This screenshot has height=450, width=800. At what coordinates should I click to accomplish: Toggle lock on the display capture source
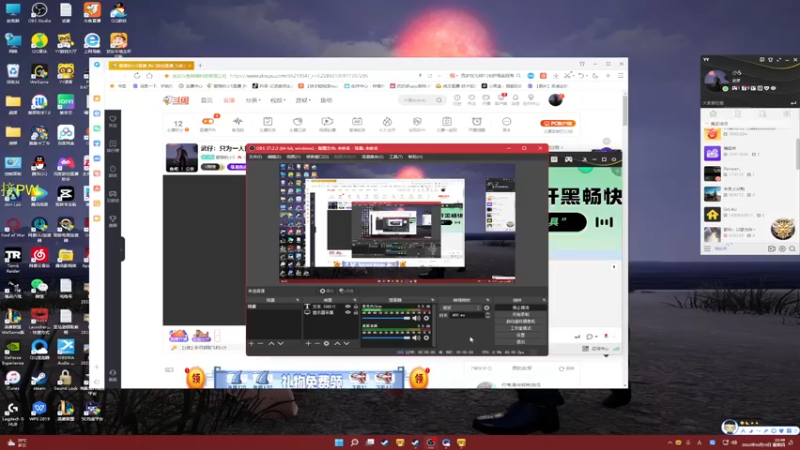click(356, 312)
